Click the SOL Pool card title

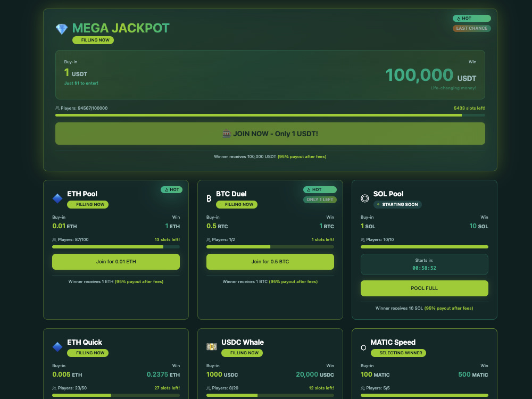[388, 194]
